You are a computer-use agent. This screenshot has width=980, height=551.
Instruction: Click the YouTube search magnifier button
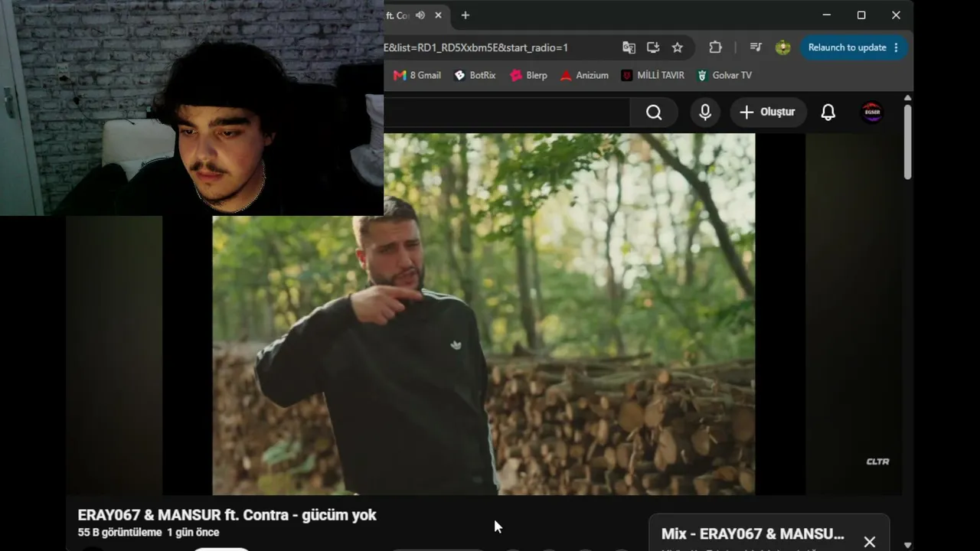click(654, 112)
